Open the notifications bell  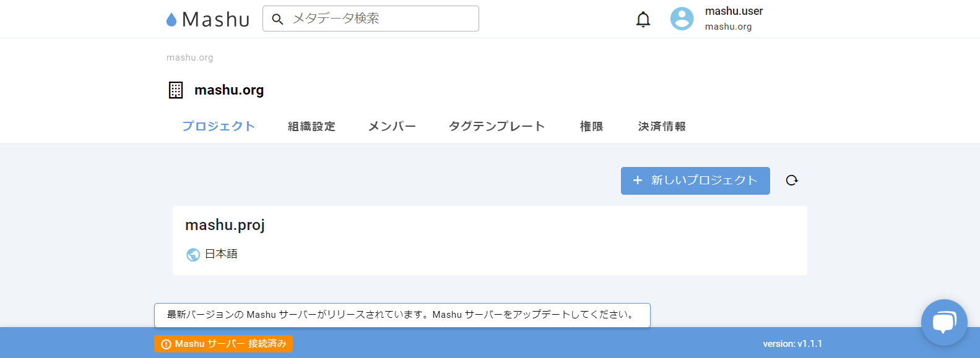tap(643, 20)
